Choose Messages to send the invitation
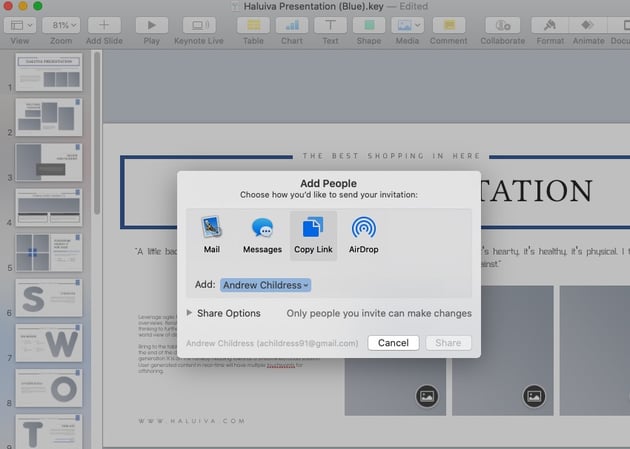The height and width of the screenshot is (449, 630). click(x=262, y=234)
